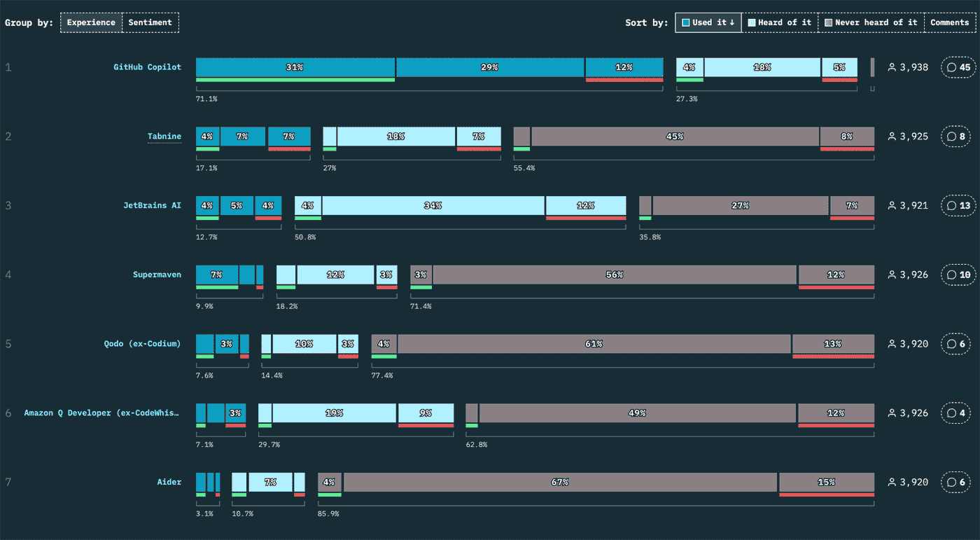Select the 29% segment in GitHub Copilot's bar
Viewport: 980px width, 540px height.
(490, 67)
